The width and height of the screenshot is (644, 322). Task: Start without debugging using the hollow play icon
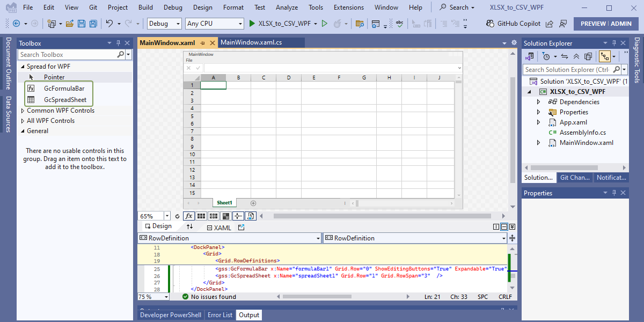[324, 24]
